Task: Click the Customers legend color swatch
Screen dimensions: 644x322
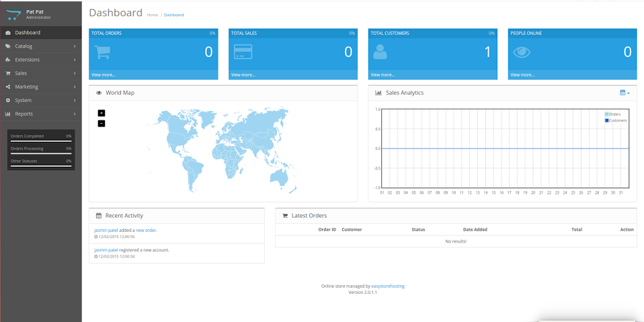Action: click(x=606, y=120)
